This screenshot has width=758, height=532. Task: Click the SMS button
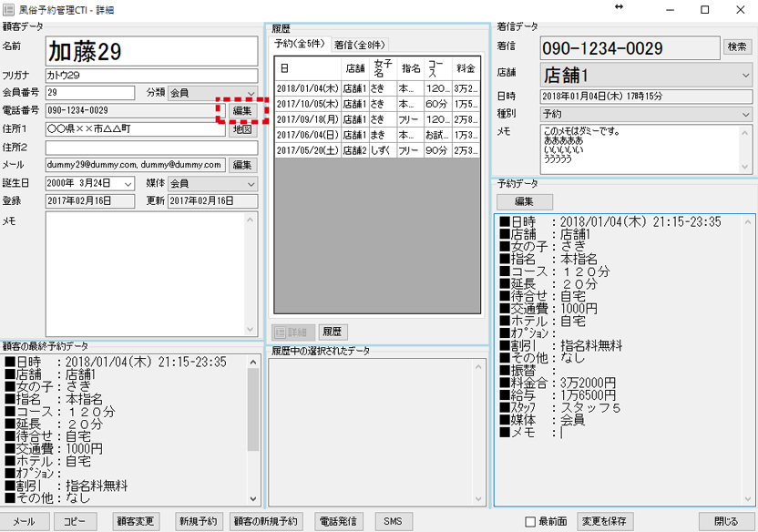(x=393, y=522)
